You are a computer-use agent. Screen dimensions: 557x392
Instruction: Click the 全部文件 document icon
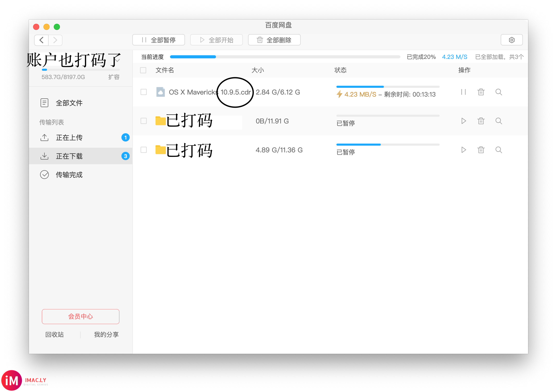click(x=44, y=103)
